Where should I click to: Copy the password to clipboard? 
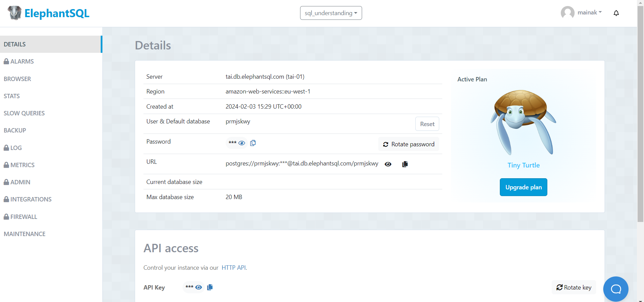click(x=253, y=143)
